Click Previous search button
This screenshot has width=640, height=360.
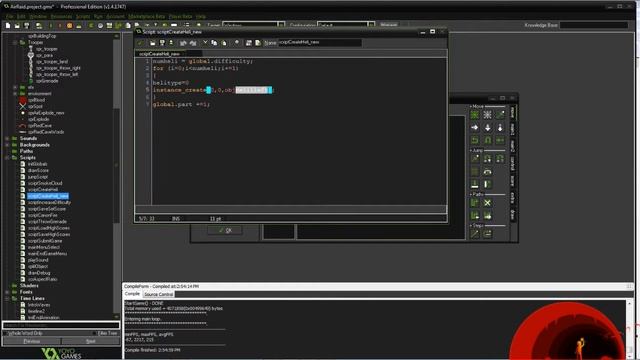coord(31,341)
